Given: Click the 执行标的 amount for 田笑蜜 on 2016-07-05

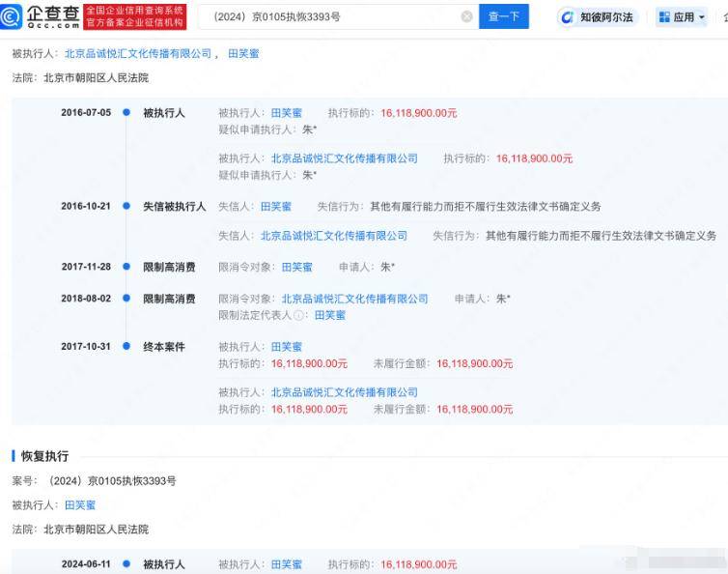Looking at the screenshot, I should 419,113.
